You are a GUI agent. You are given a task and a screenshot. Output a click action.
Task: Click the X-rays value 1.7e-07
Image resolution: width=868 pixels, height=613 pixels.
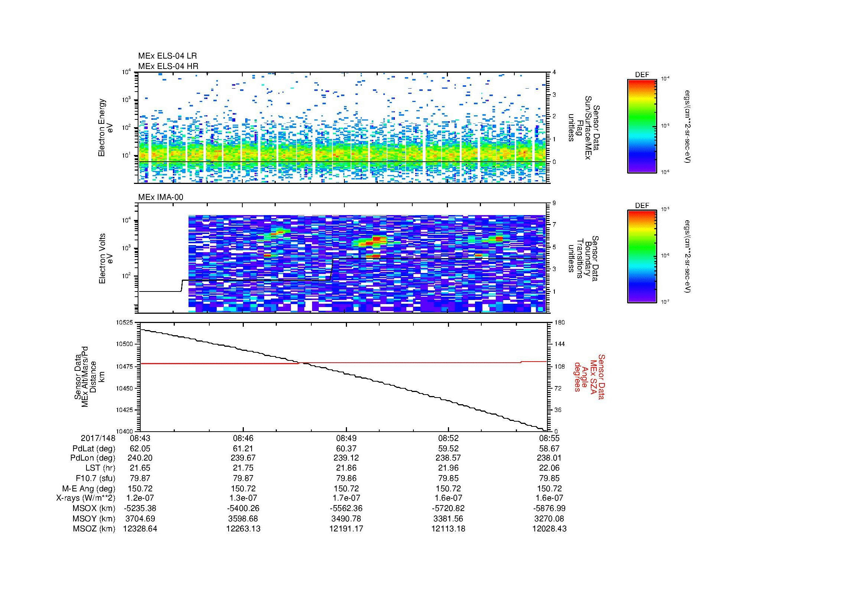coord(346,498)
